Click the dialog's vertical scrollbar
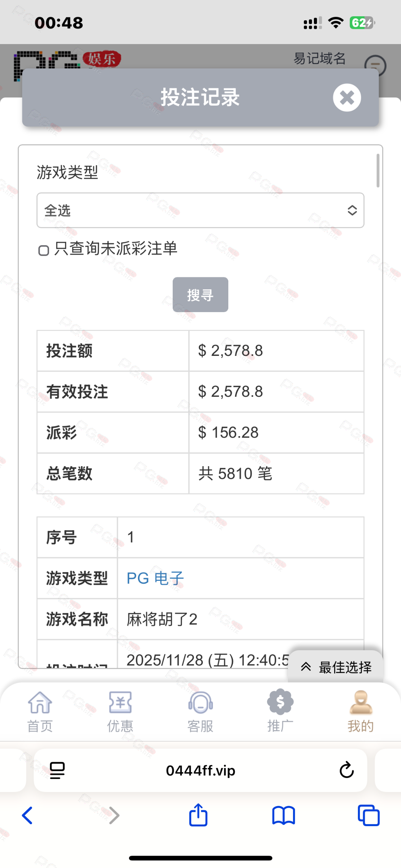Screen dimensions: 401x868 [x=378, y=171]
